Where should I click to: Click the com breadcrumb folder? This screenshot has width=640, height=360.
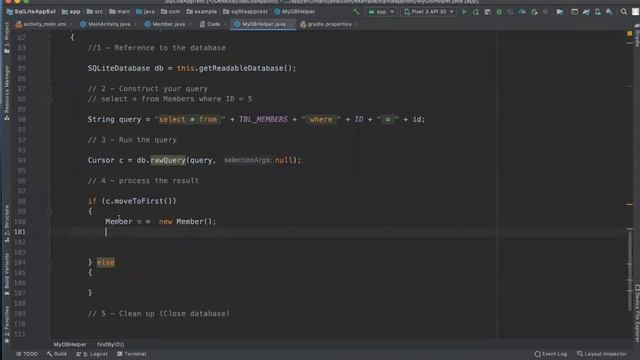(170, 12)
